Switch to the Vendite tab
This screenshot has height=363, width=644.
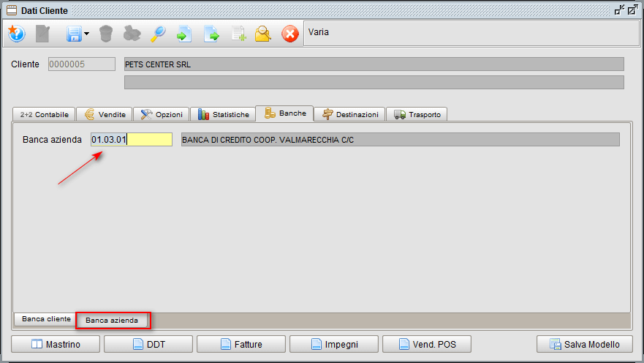(105, 114)
